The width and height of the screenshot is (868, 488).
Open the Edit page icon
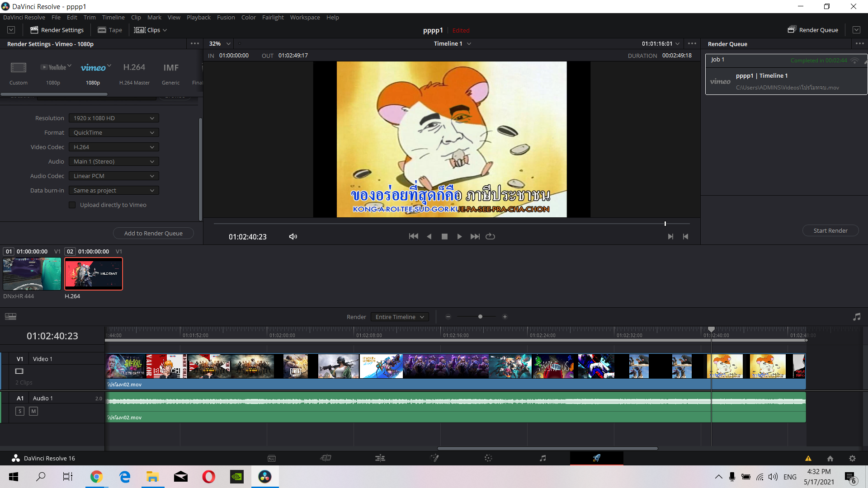click(x=380, y=458)
